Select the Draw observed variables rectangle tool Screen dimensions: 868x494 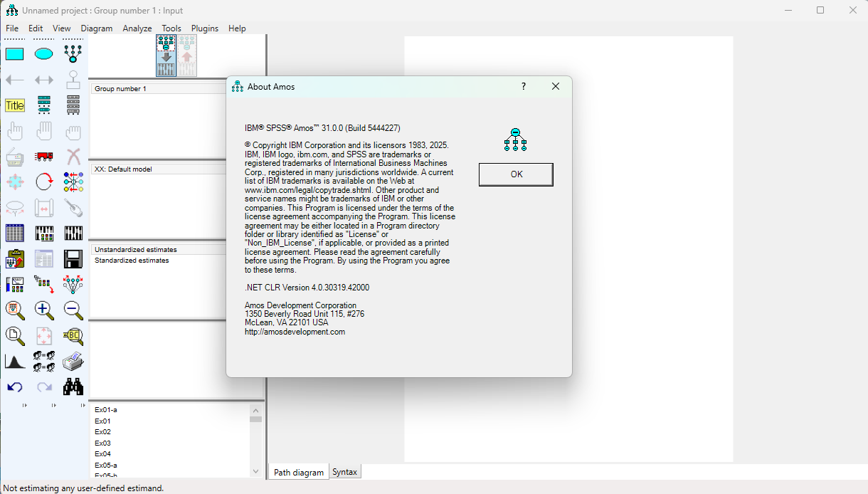pyautogui.click(x=15, y=54)
